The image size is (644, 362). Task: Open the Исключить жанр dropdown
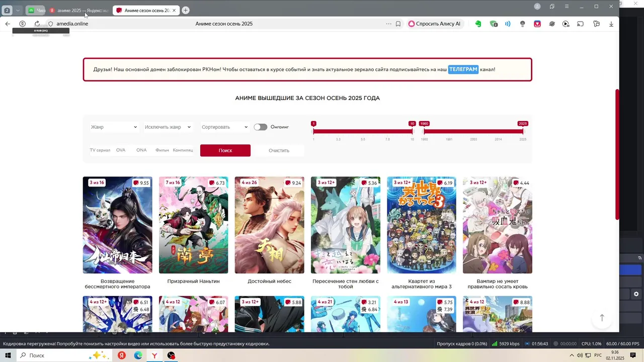coord(168,127)
